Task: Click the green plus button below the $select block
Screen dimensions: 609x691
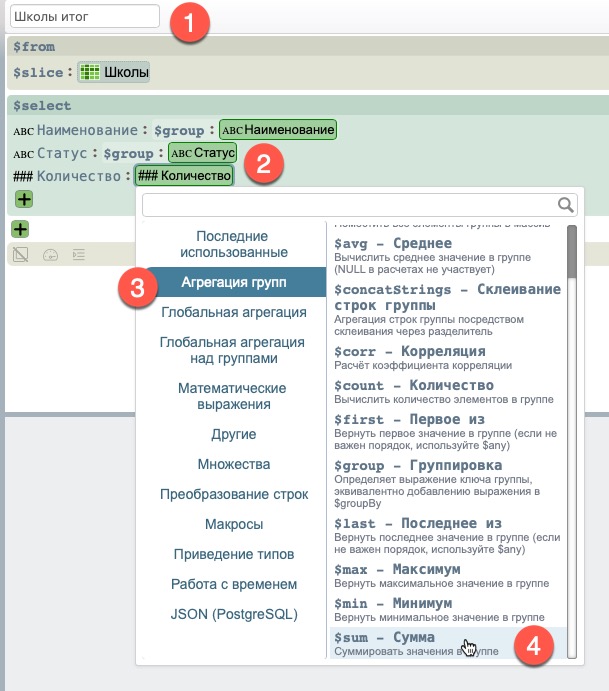Action: coord(19,230)
